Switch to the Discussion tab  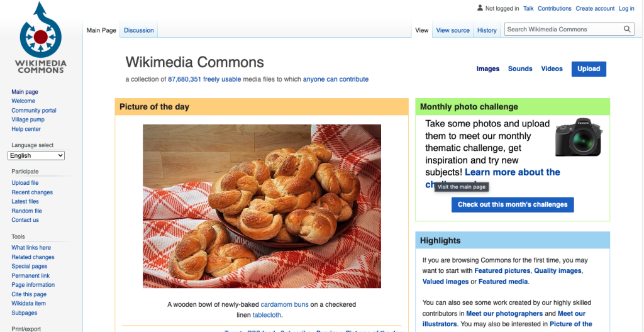139,30
